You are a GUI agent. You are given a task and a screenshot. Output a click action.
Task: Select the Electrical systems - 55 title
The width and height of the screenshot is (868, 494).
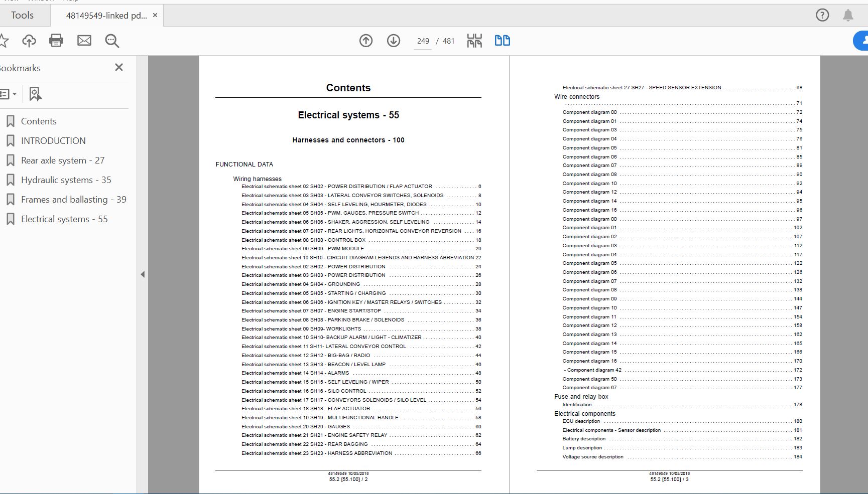[x=348, y=115]
